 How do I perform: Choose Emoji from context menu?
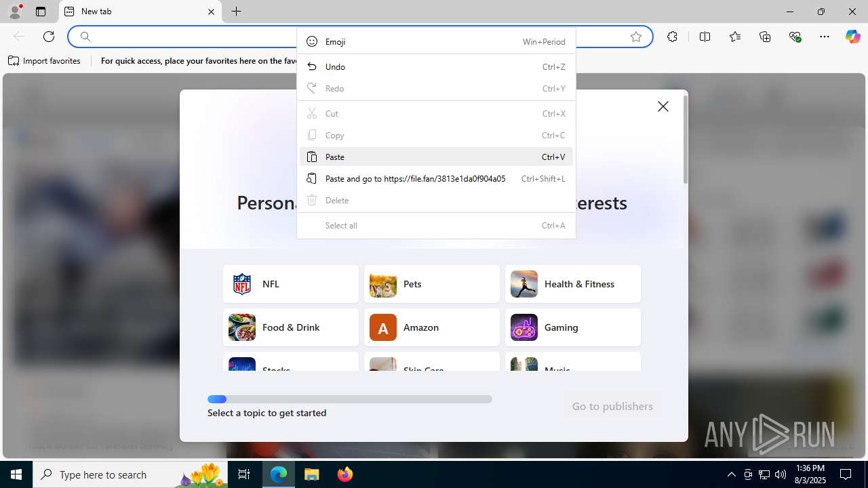point(436,41)
